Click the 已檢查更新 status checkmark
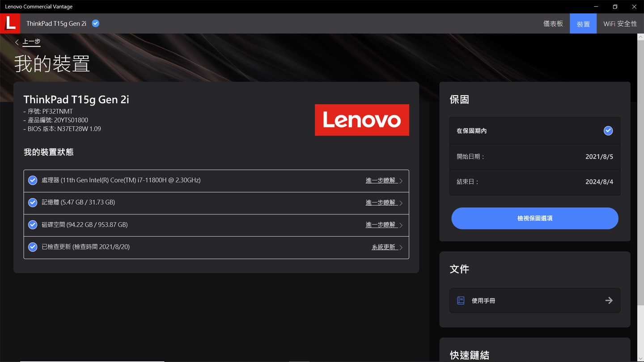The width and height of the screenshot is (644, 362). coord(33,247)
